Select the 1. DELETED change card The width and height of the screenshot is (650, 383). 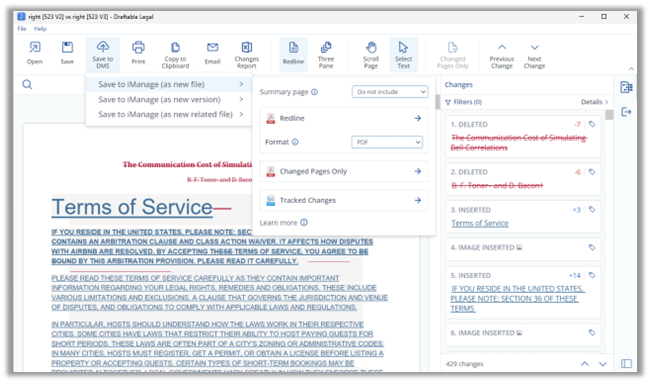523,137
